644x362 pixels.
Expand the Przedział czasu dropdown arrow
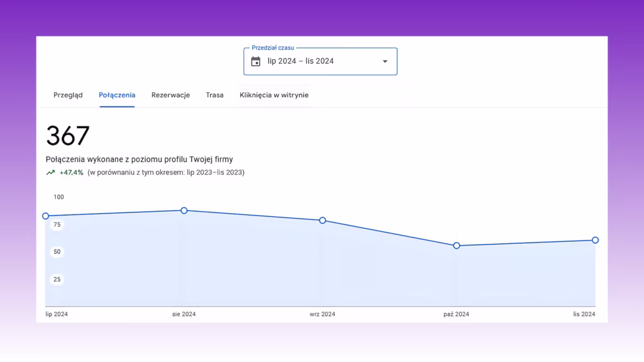(x=385, y=62)
